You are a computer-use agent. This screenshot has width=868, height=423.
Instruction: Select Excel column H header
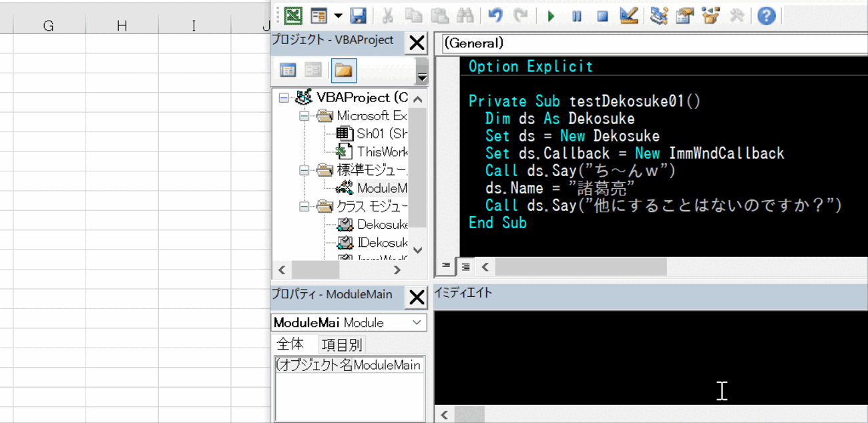click(x=122, y=26)
